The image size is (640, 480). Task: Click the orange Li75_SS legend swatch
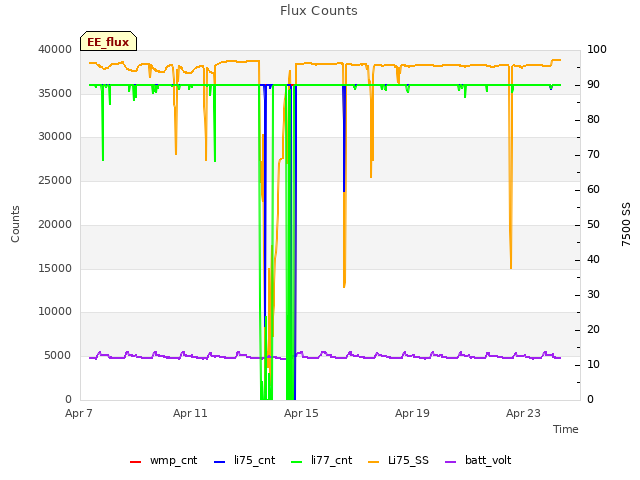pyautogui.click(x=373, y=462)
